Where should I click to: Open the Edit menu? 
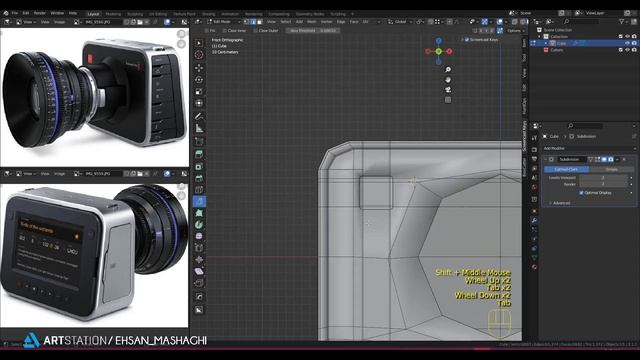[26, 13]
